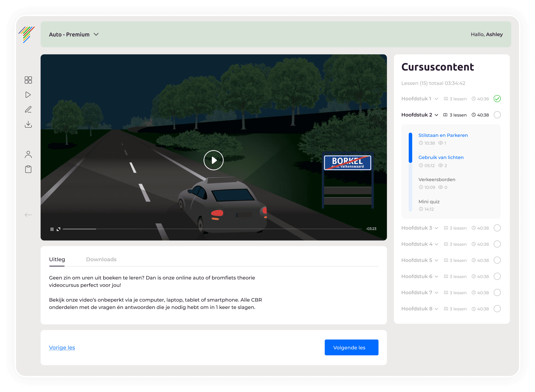Go to Vorige les link

tap(62, 348)
